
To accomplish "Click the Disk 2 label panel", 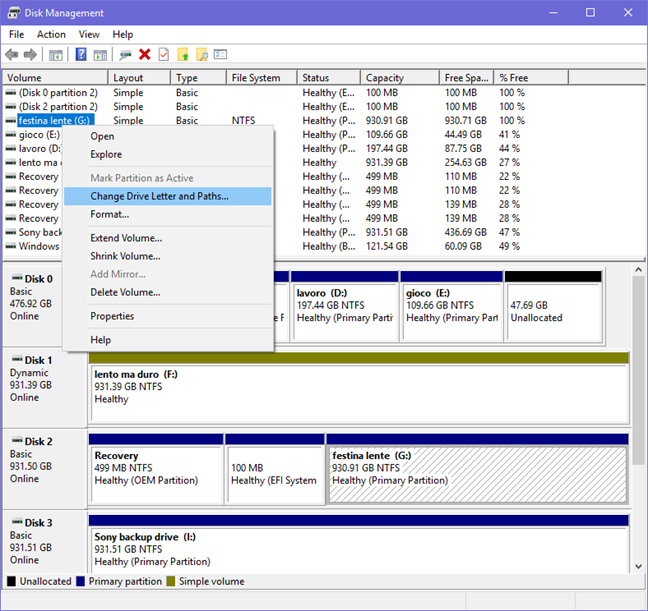I will tap(45, 469).
